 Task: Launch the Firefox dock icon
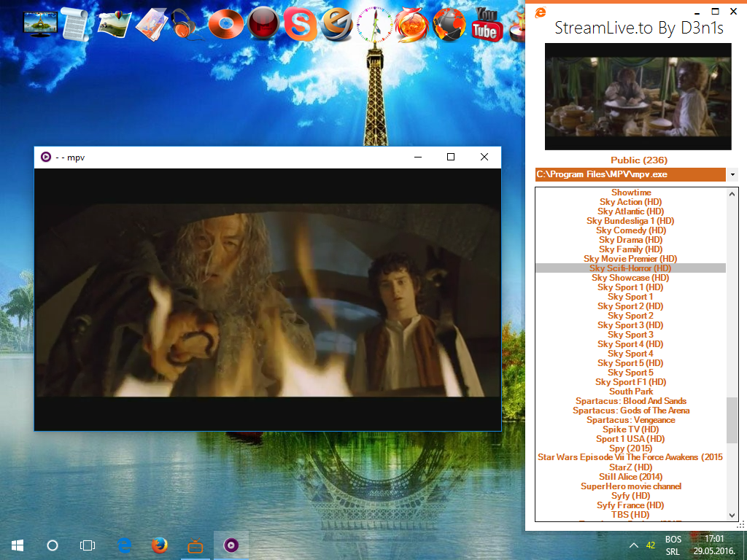coord(411,25)
